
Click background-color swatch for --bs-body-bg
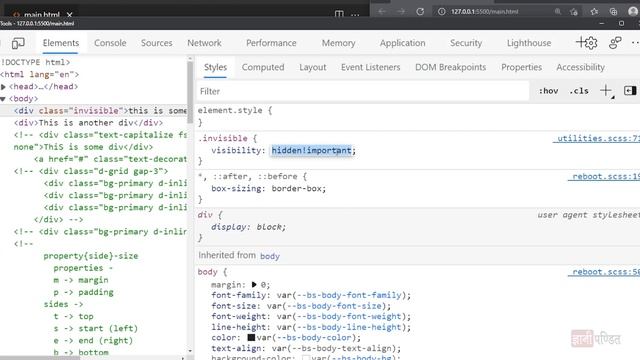pyautogui.click(x=306, y=358)
